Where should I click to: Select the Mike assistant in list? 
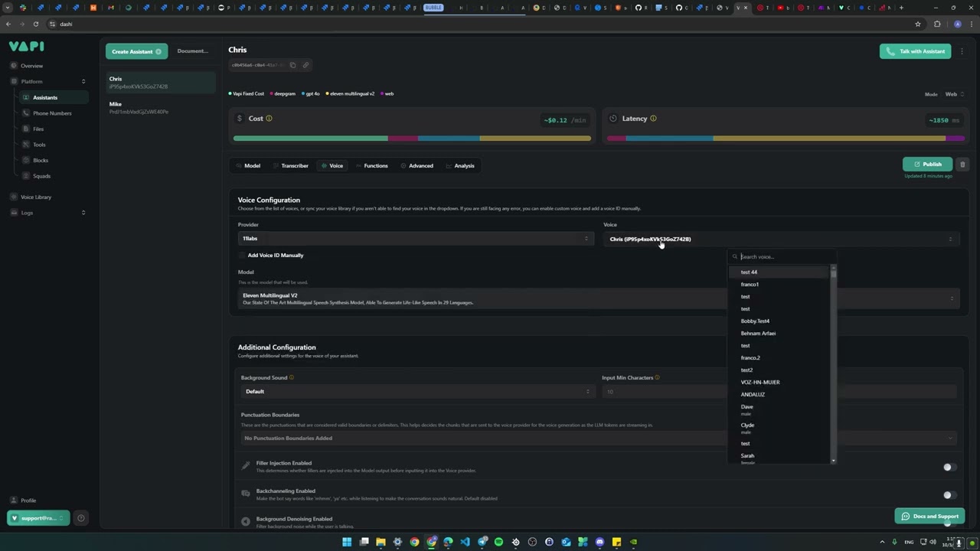pos(160,108)
